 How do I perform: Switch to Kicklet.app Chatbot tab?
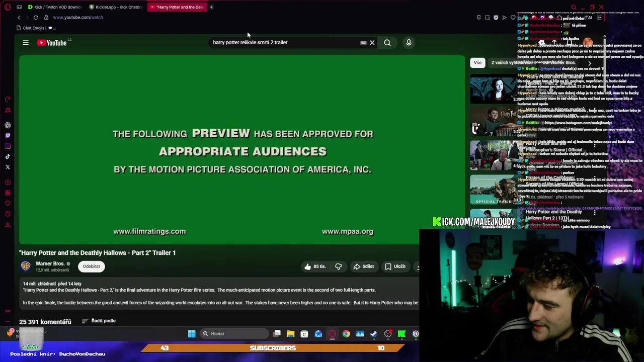pyautogui.click(x=116, y=7)
